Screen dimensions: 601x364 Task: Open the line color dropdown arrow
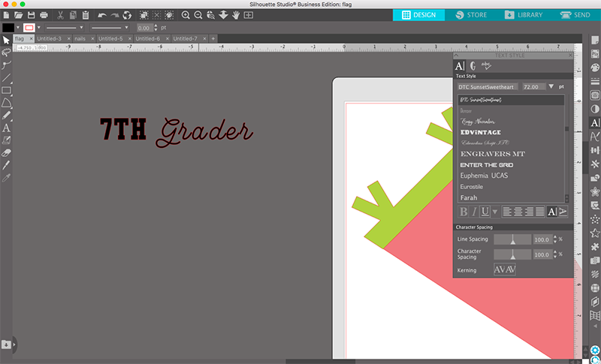pos(39,28)
